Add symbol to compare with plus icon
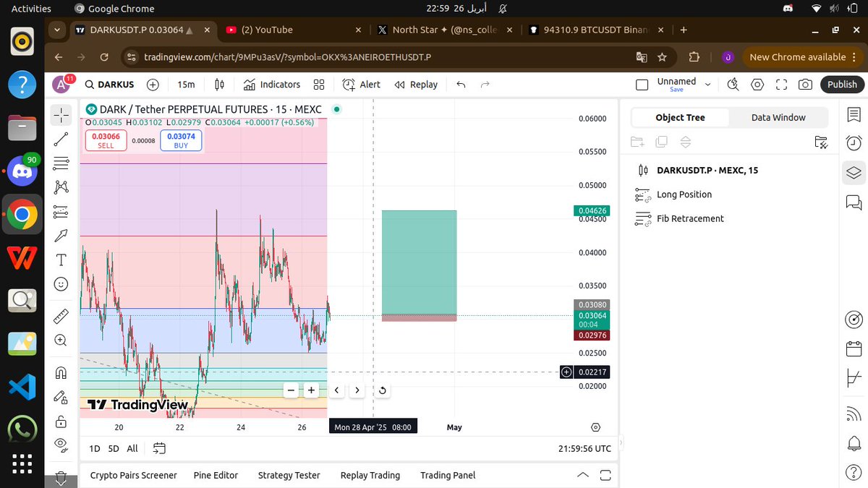The image size is (868, 488). coord(153,85)
